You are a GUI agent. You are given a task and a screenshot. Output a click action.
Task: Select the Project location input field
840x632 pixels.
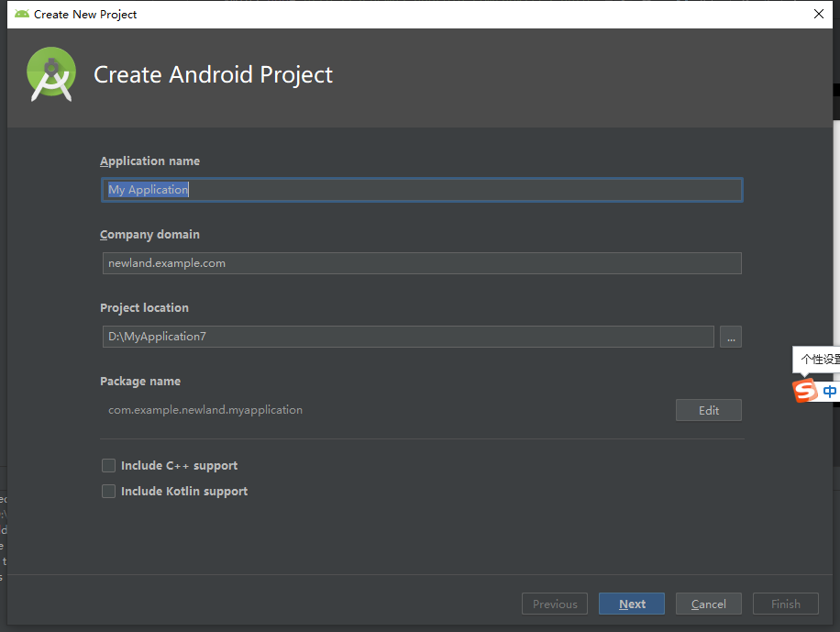pyautogui.click(x=408, y=337)
